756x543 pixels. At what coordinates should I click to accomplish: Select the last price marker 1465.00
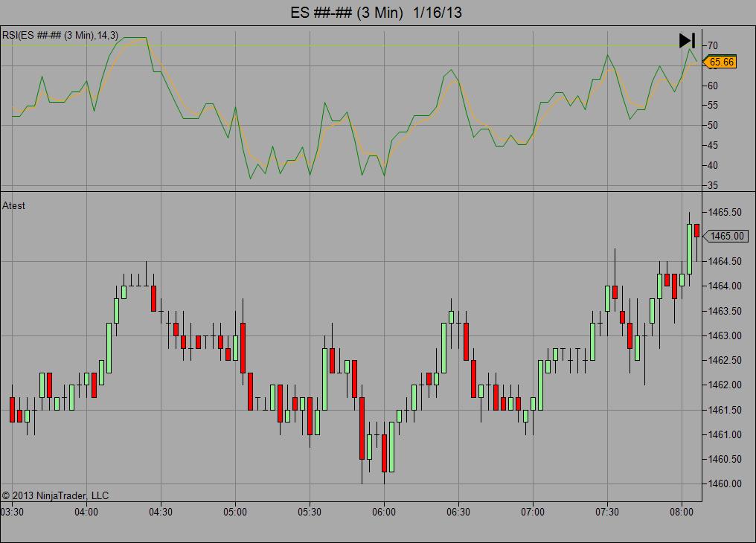click(x=725, y=236)
